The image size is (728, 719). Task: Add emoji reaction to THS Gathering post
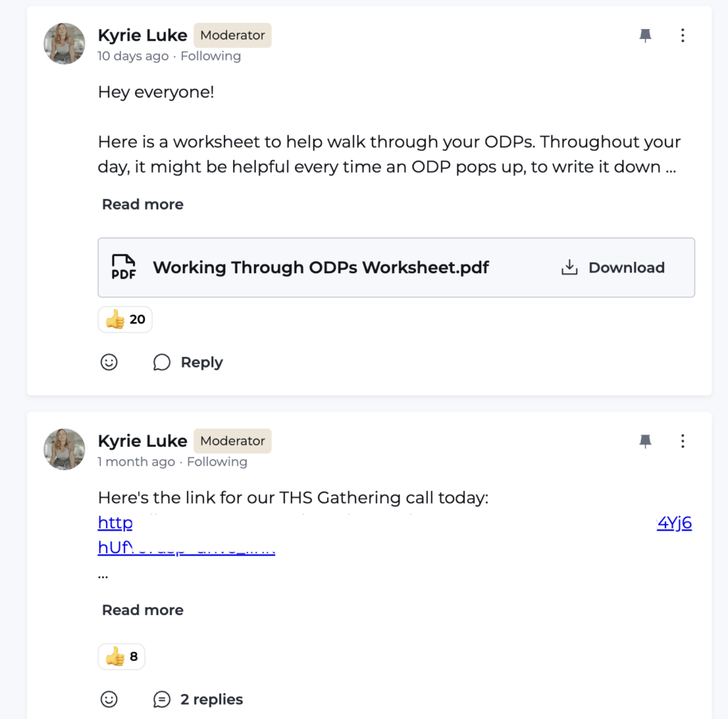point(109,699)
